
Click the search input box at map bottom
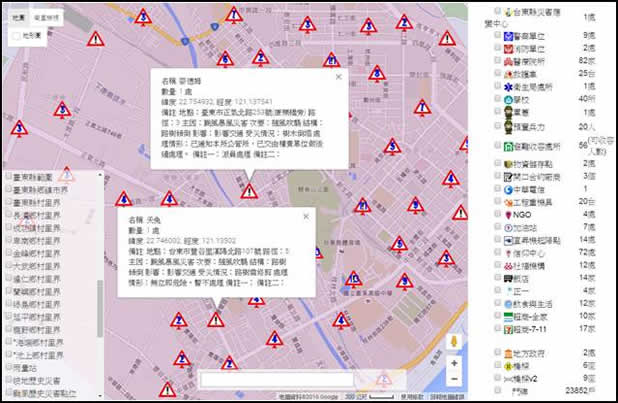pos(277,380)
